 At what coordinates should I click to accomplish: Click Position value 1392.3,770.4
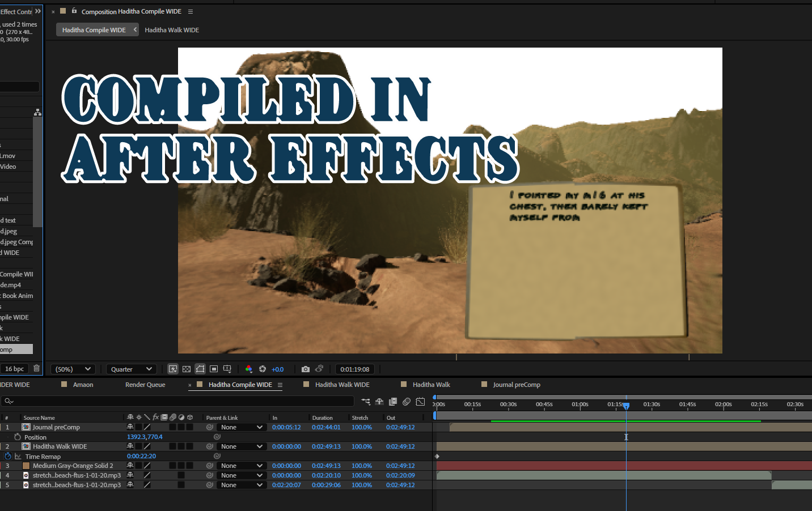(x=145, y=437)
